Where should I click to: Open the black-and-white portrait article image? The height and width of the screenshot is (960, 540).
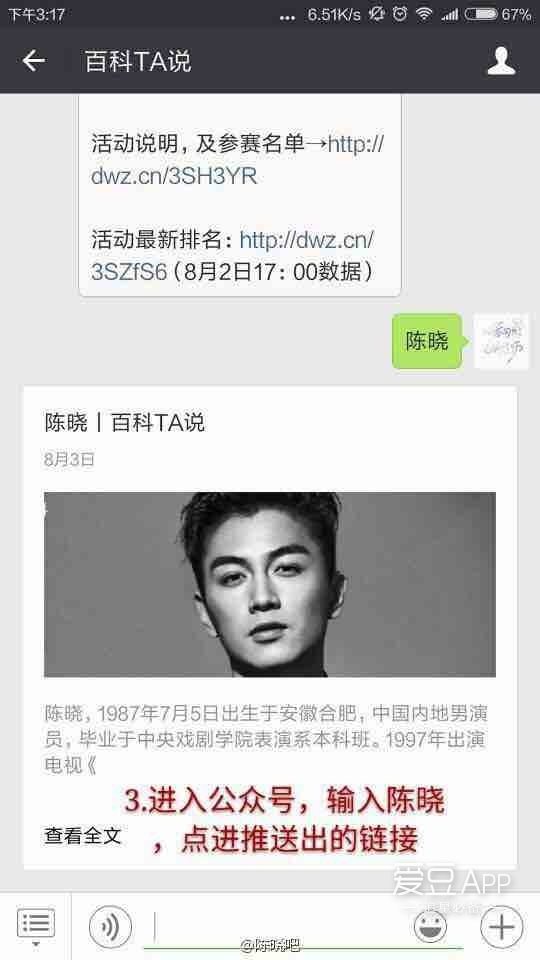pos(269,584)
